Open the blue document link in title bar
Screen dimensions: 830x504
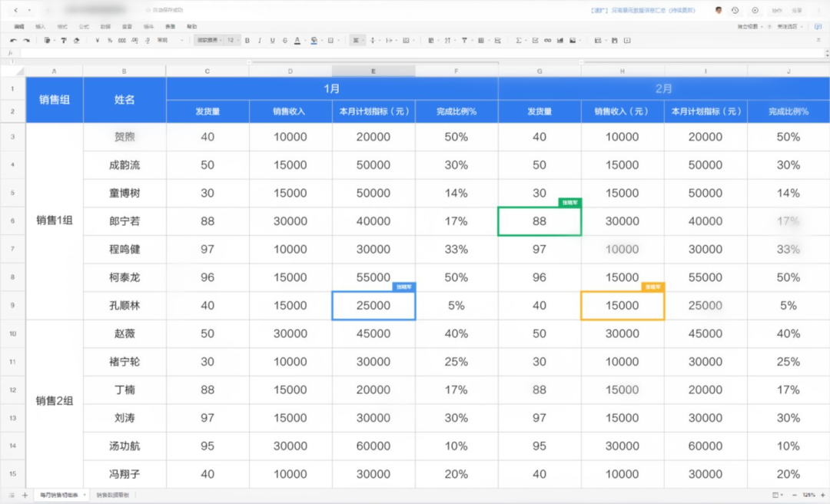coord(642,10)
